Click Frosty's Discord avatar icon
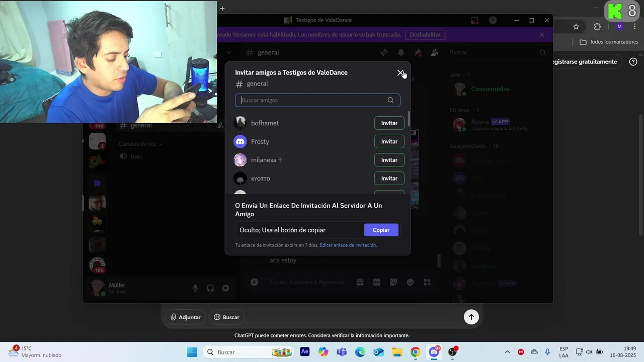 point(240,141)
